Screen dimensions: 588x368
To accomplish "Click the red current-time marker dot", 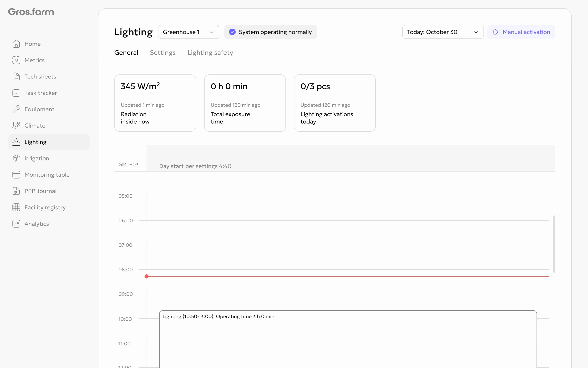I will 147,276.
